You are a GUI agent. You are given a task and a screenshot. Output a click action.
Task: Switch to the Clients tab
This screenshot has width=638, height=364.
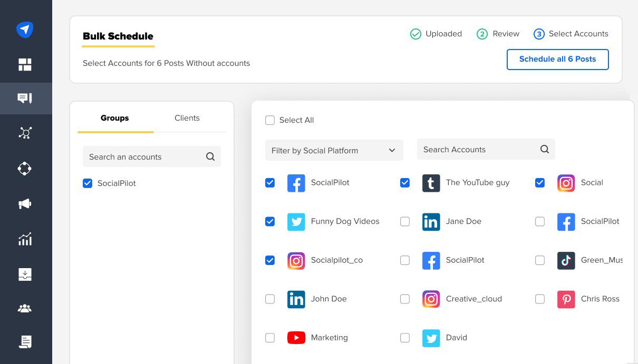click(187, 118)
